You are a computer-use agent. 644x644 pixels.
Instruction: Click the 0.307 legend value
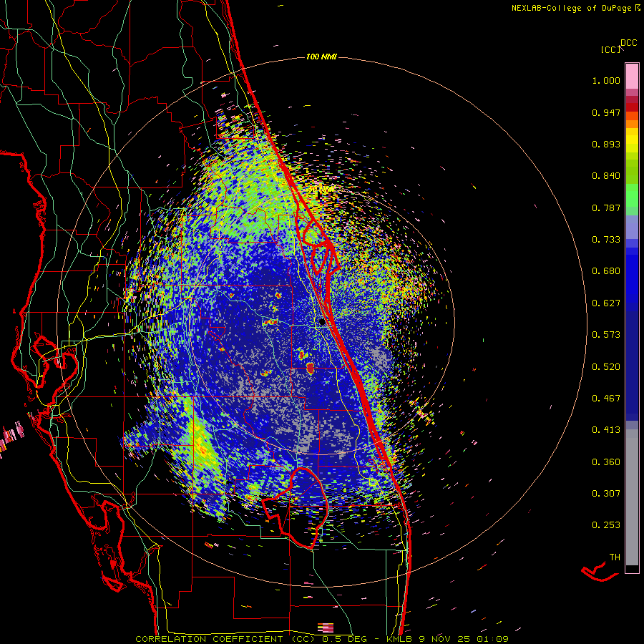coord(606,494)
